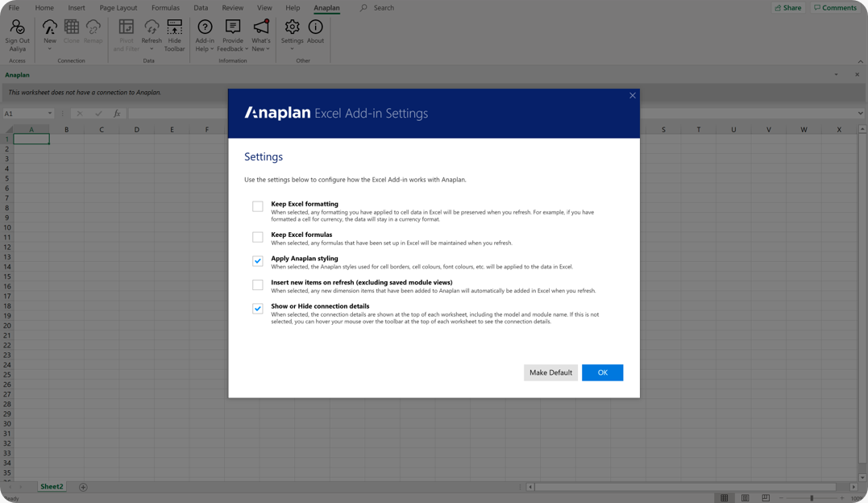Click into the formula bar input
Viewport: 868px width, 503px height.
point(491,114)
